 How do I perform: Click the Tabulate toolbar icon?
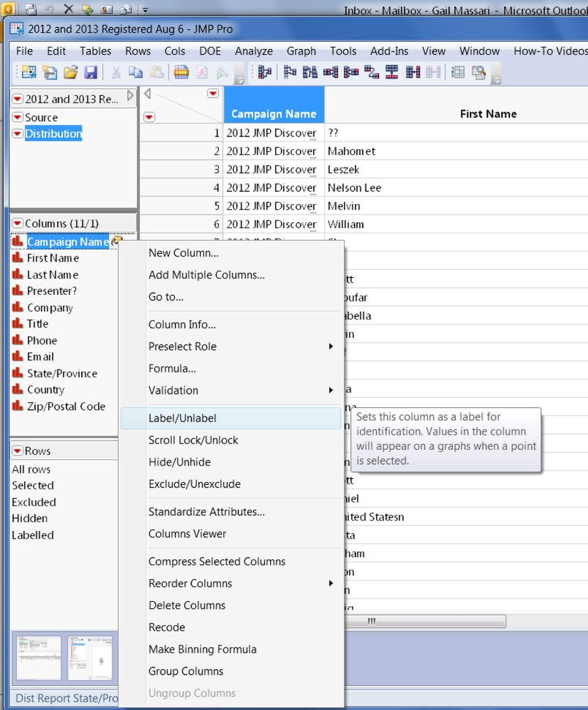458,72
